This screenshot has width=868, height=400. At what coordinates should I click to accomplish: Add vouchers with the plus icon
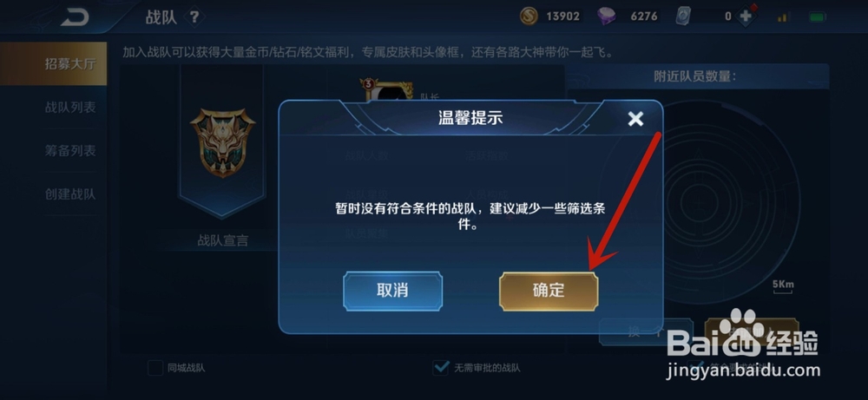point(746,16)
